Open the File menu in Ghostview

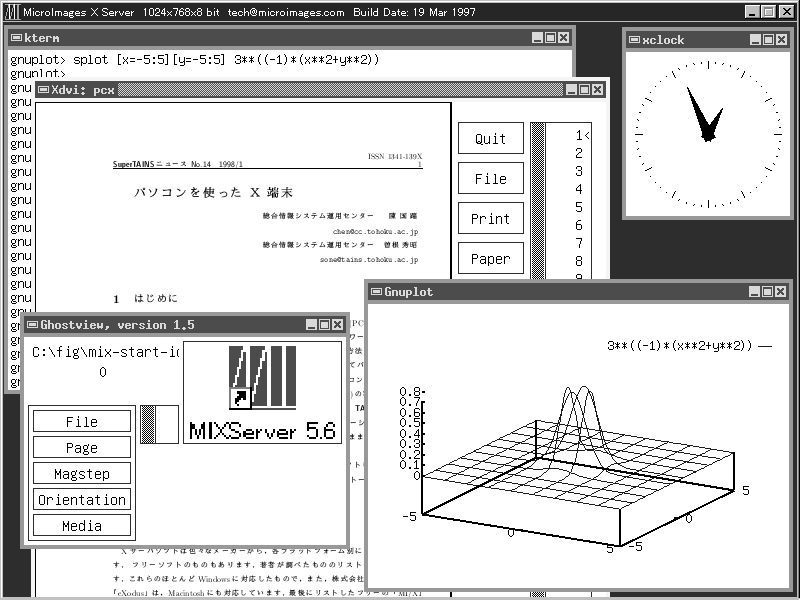(82, 421)
